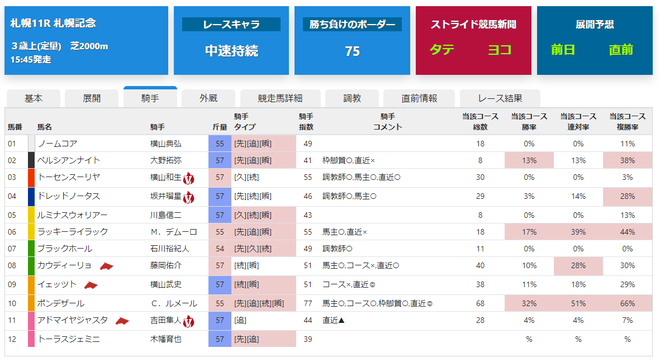Click the 札幌11R 札幌記念 race panel

(86, 40)
